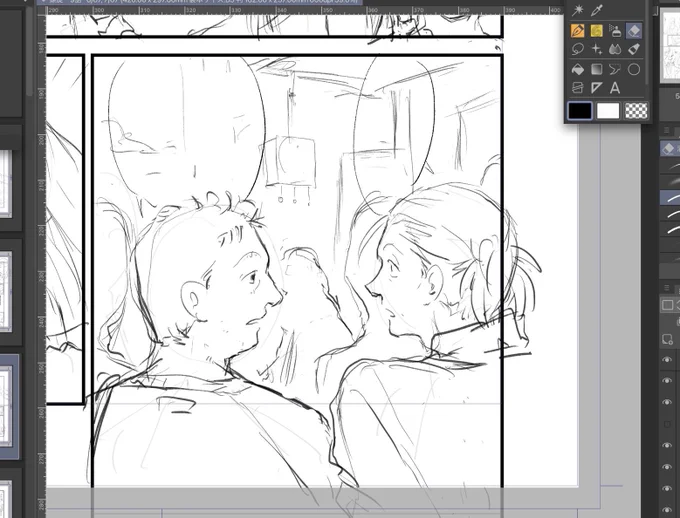The height and width of the screenshot is (518, 680).
Task: Select the orange Pen tool
Action: 578,31
